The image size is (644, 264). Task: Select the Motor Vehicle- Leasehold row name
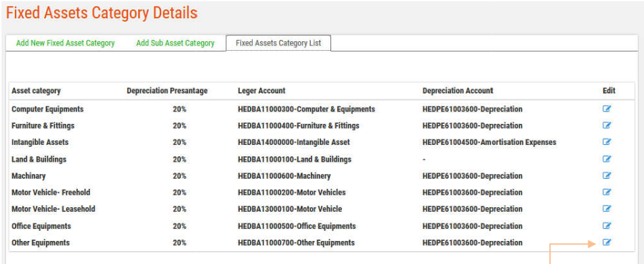(x=53, y=209)
